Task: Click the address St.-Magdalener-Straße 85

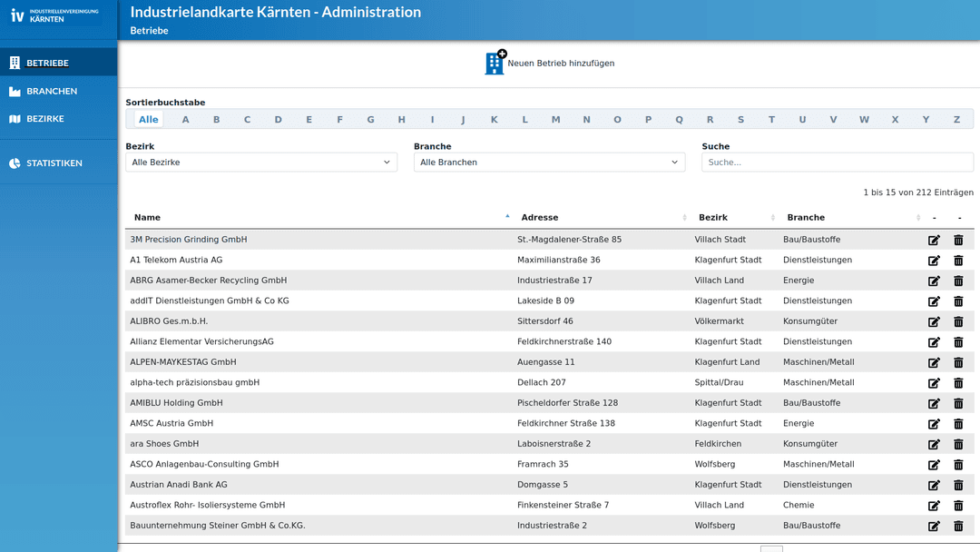Action: 569,240
